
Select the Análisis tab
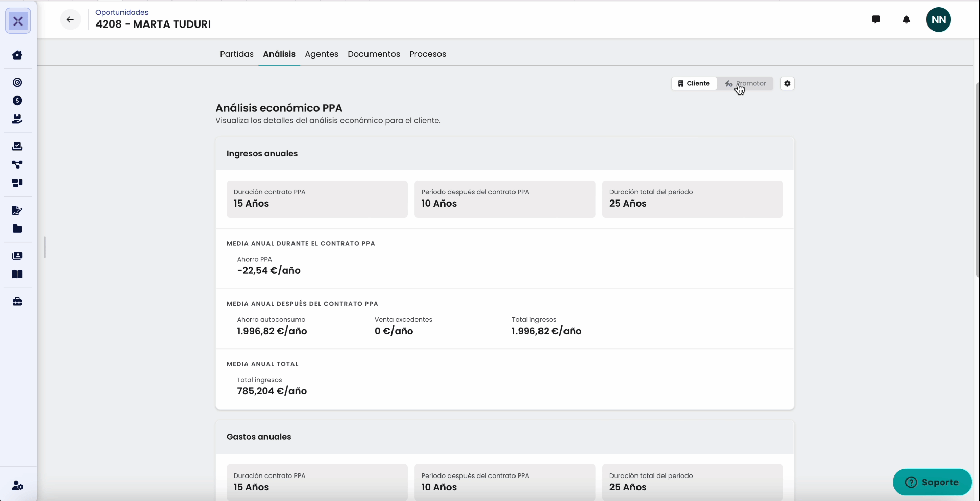click(x=279, y=54)
